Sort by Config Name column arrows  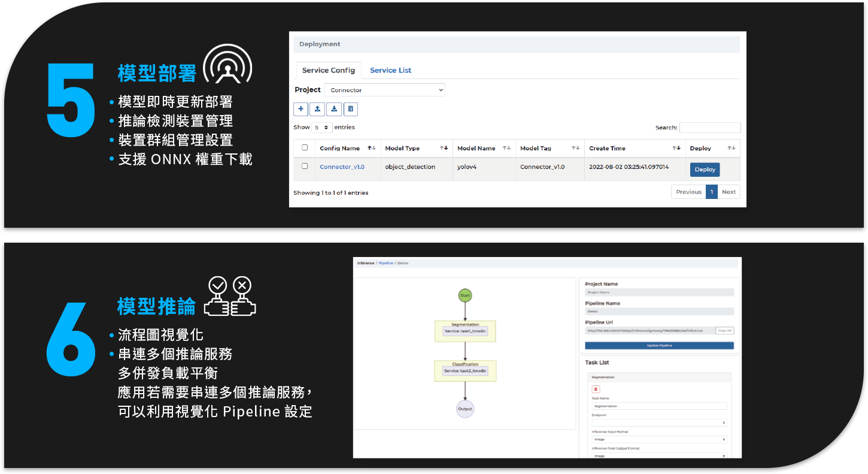(x=371, y=148)
